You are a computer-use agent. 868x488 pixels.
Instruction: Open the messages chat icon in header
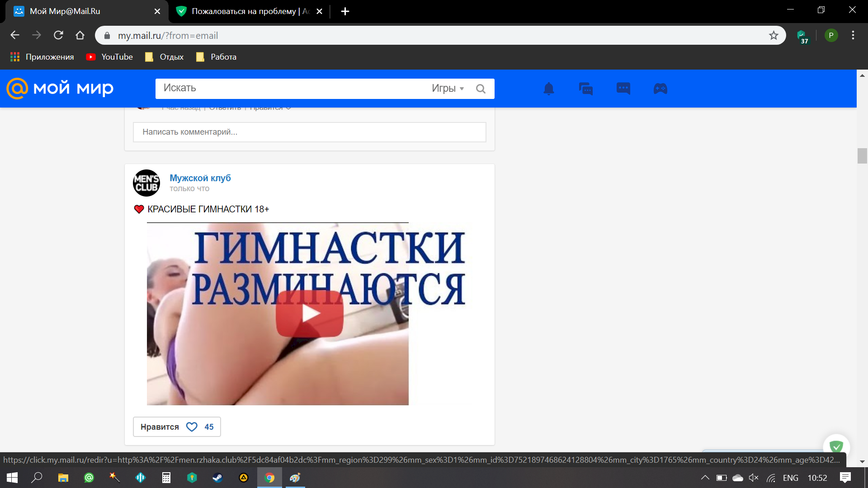pos(586,89)
